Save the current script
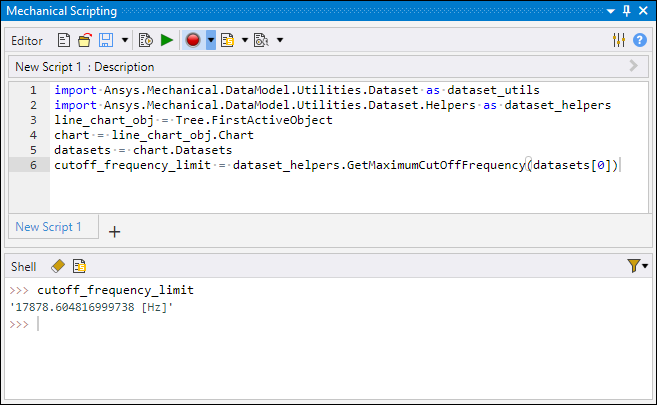Viewport: 657px width, 405px height. 106,41
